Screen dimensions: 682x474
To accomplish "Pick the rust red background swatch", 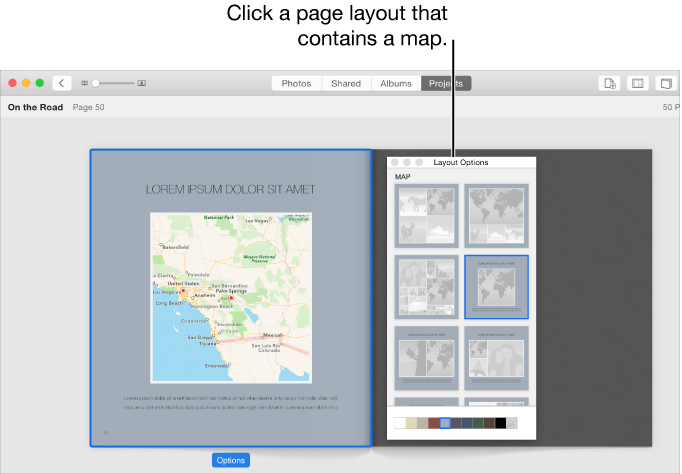I will (434, 423).
